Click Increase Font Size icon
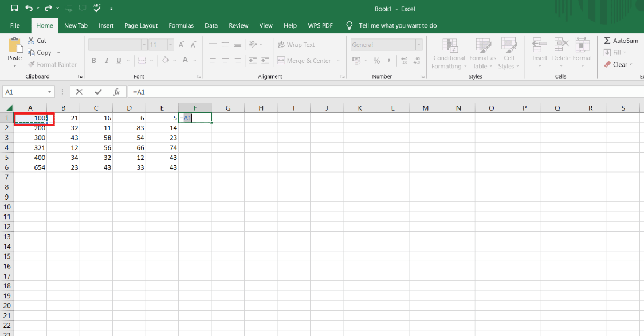The height and width of the screenshot is (336, 644). coord(181,45)
